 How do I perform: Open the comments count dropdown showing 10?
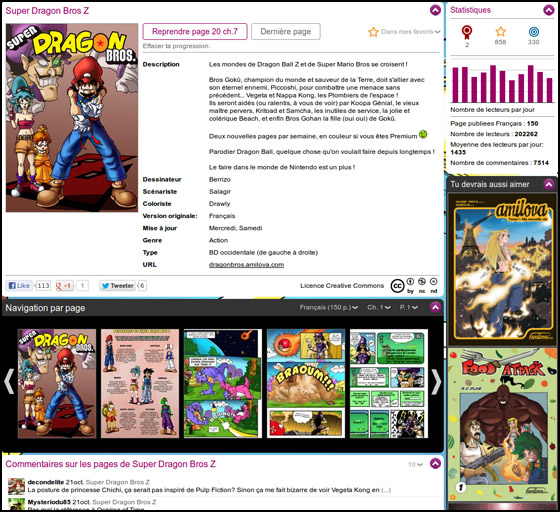point(415,464)
